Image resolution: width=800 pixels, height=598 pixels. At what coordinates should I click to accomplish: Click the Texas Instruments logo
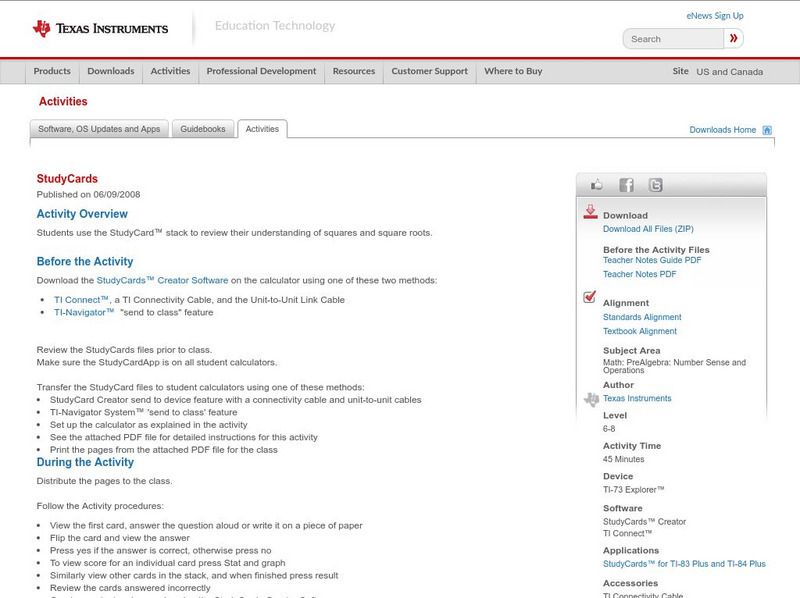(100, 29)
